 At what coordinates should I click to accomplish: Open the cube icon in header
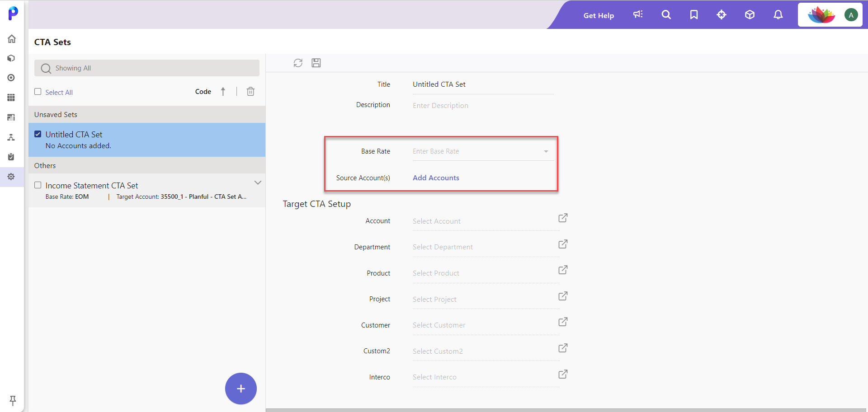pos(750,14)
